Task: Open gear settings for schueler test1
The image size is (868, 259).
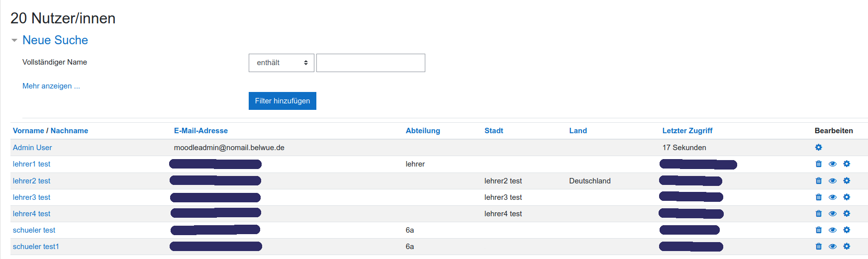Action: [x=847, y=247]
